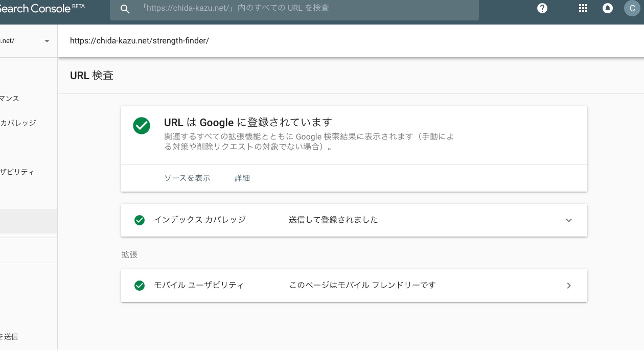Open the account avatar labeled C
This screenshot has width=644, height=350.
(632, 9)
